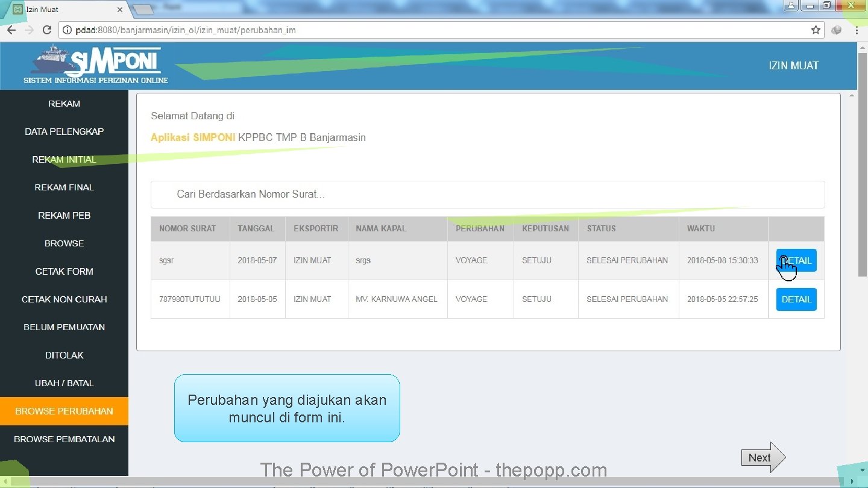Reload the page with refresh icon
Screen dimensions: 868x488
coord(47,30)
